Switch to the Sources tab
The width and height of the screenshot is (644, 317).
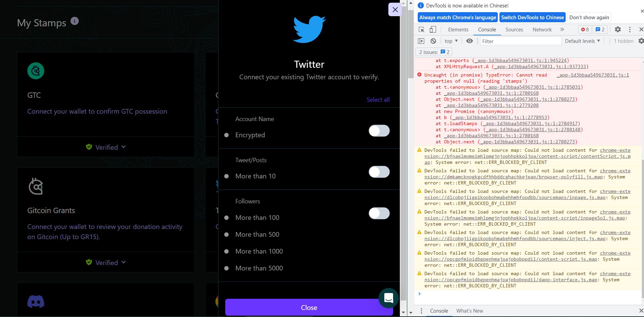[514, 29]
